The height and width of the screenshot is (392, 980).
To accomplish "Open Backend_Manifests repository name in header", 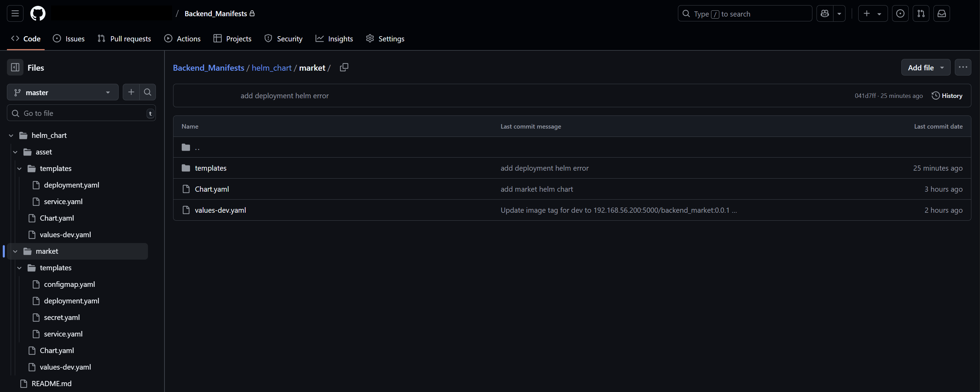I will pos(216,14).
